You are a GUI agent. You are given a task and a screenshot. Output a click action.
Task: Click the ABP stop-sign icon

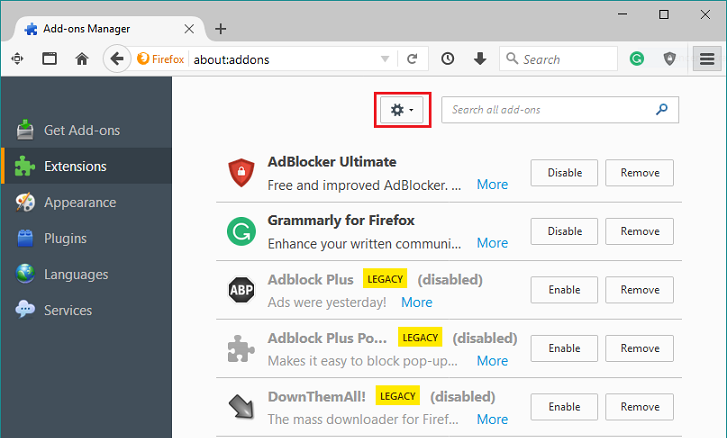click(241, 290)
